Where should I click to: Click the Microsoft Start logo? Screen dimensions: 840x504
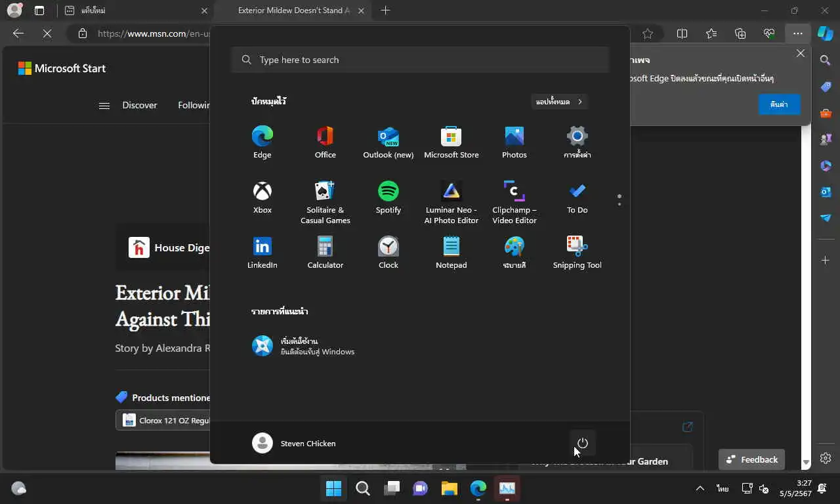click(62, 68)
